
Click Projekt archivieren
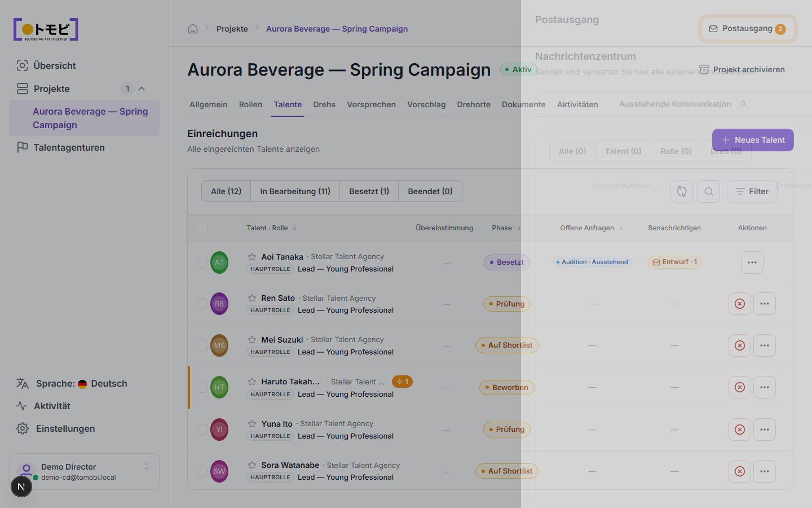point(742,69)
